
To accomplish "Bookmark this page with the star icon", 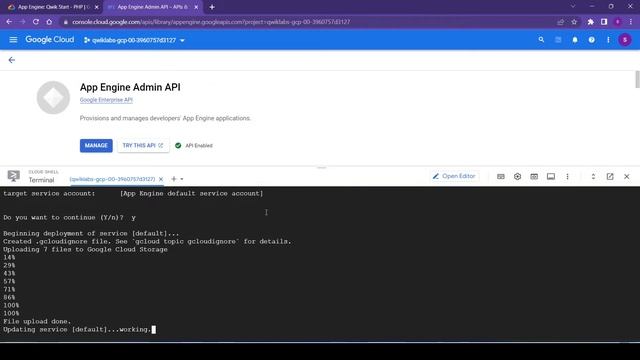I will pos(574,22).
